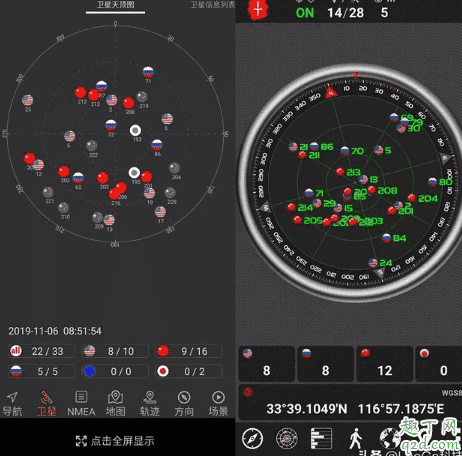Select satellite 221 on sky chart
Screen dimensions: 462x456
pos(48,192)
